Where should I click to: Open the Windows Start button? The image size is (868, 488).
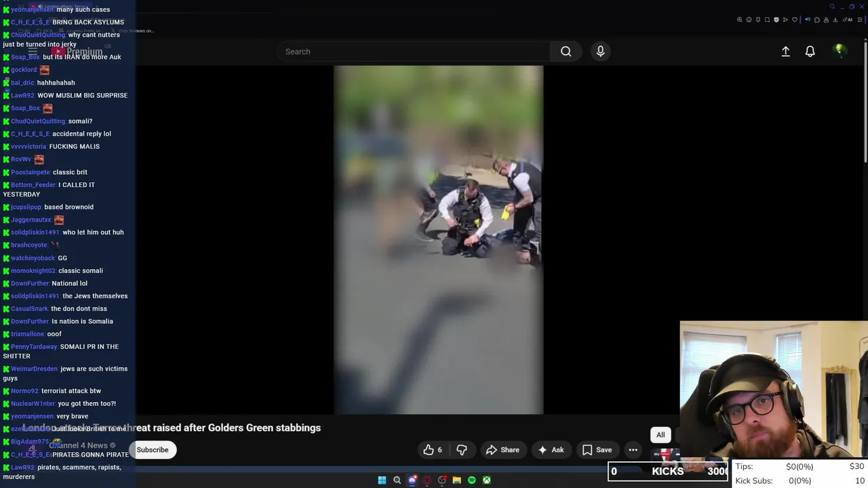pyautogui.click(x=382, y=480)
